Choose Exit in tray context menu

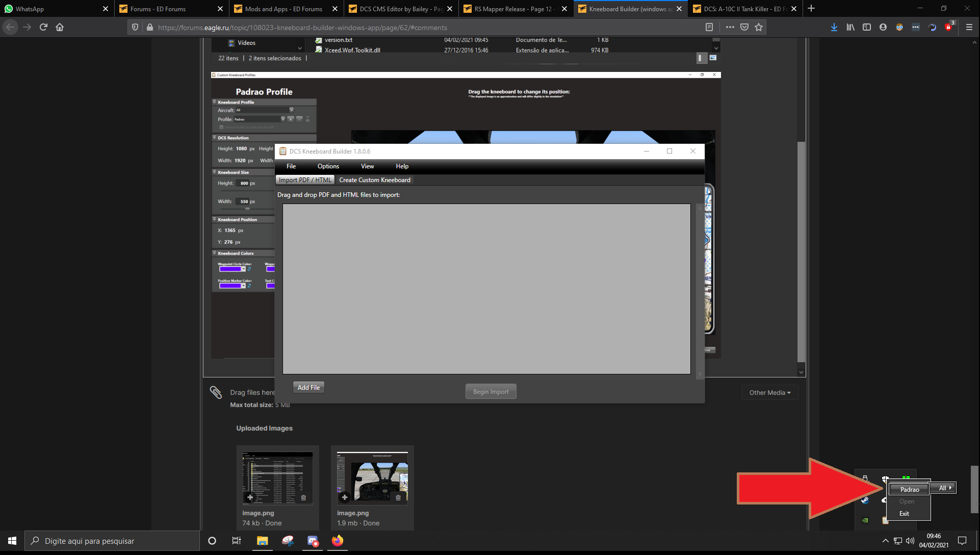[904, 514]
